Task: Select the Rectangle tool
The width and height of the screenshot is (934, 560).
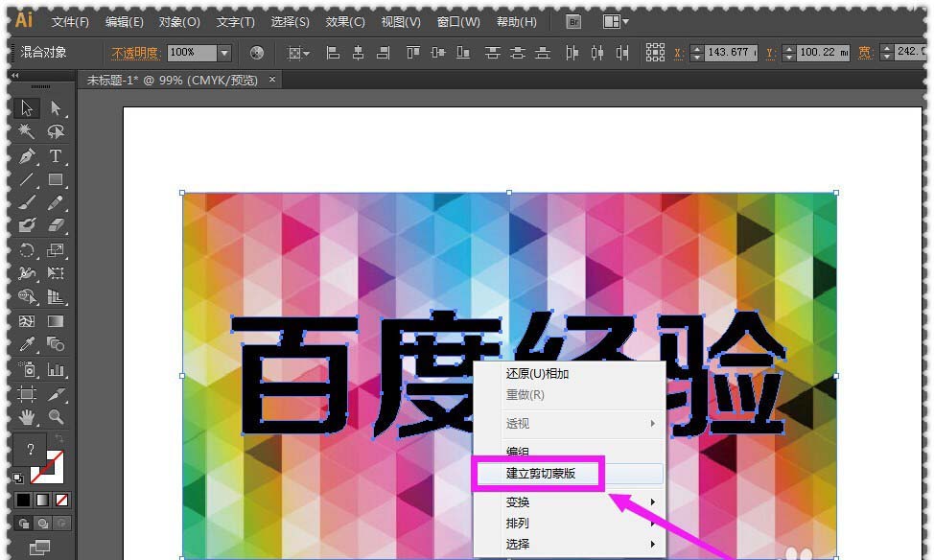Action: point(56,179)
